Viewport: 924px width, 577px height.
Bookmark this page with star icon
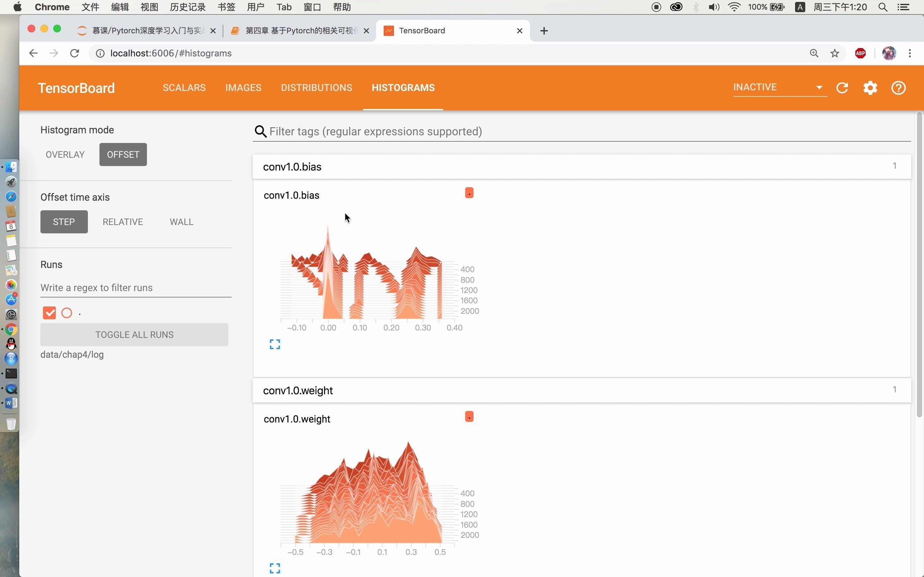click(835, 54)
